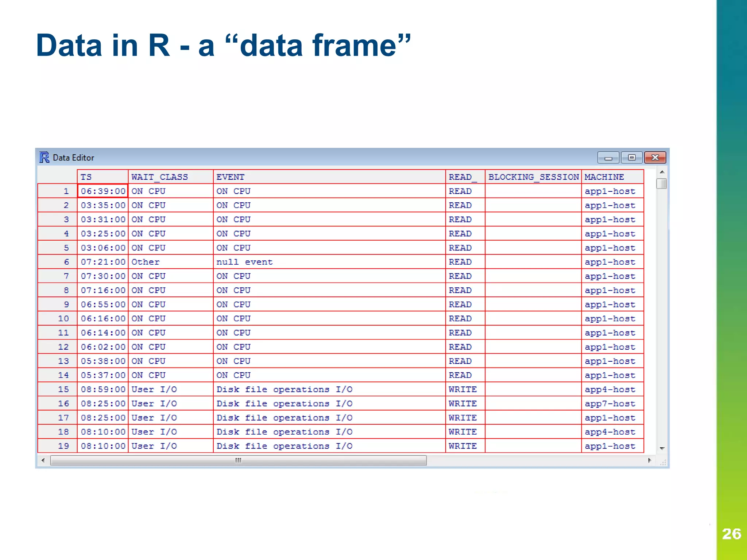Click the TS cell 03:31:00
This screenshot has height=560, width=747.
[x=102, y=219]
